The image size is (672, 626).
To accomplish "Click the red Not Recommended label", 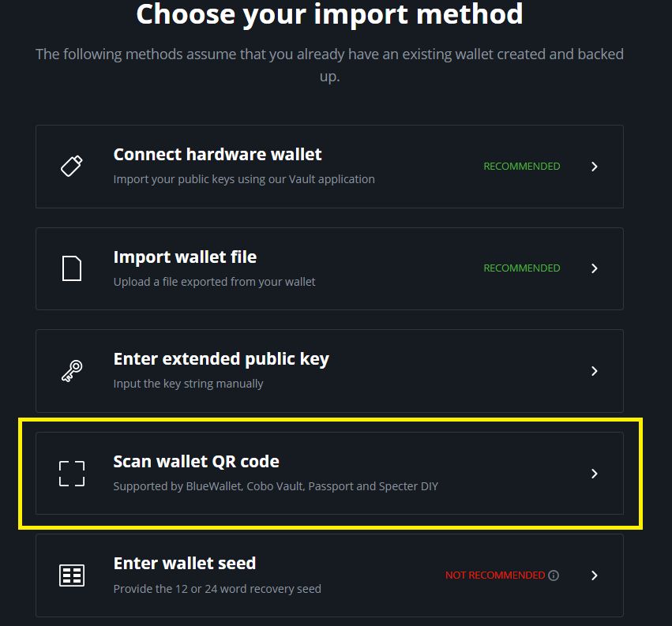I will point(494,575).
